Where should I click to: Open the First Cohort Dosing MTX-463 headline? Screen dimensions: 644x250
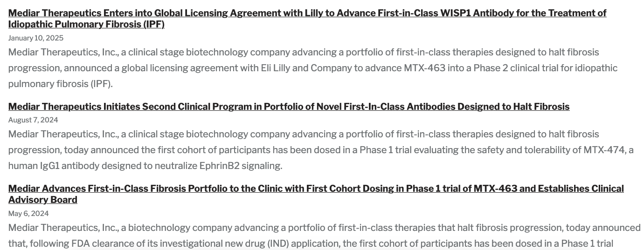pyautogui.click(x=316, y=189)
